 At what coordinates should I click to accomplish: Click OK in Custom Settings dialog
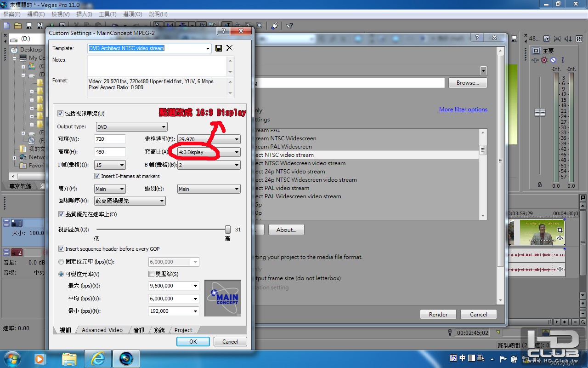coord(193,341)
